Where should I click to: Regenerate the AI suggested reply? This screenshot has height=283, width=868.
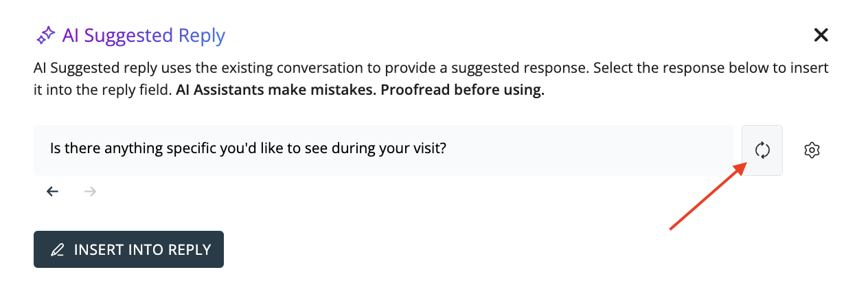(762, 150)
